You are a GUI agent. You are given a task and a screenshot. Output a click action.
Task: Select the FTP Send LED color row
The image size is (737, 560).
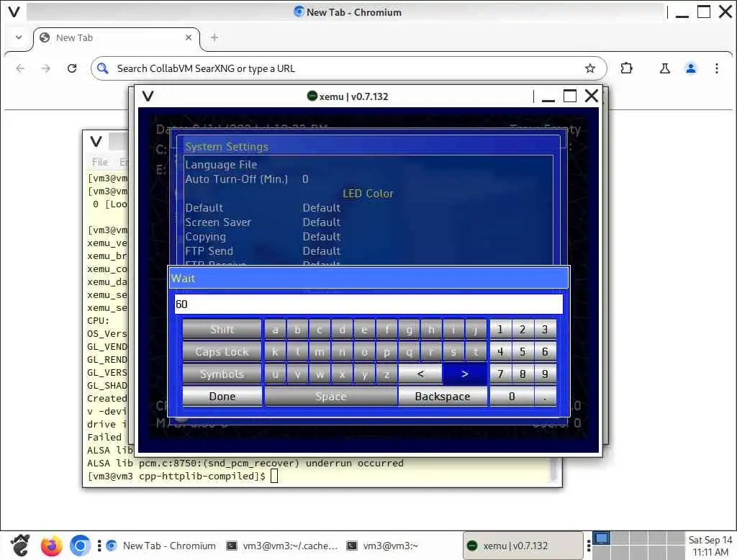(x=368, y=251)
